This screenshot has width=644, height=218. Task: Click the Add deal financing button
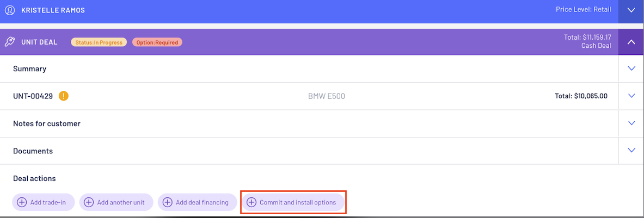click(x=198, y=202)
